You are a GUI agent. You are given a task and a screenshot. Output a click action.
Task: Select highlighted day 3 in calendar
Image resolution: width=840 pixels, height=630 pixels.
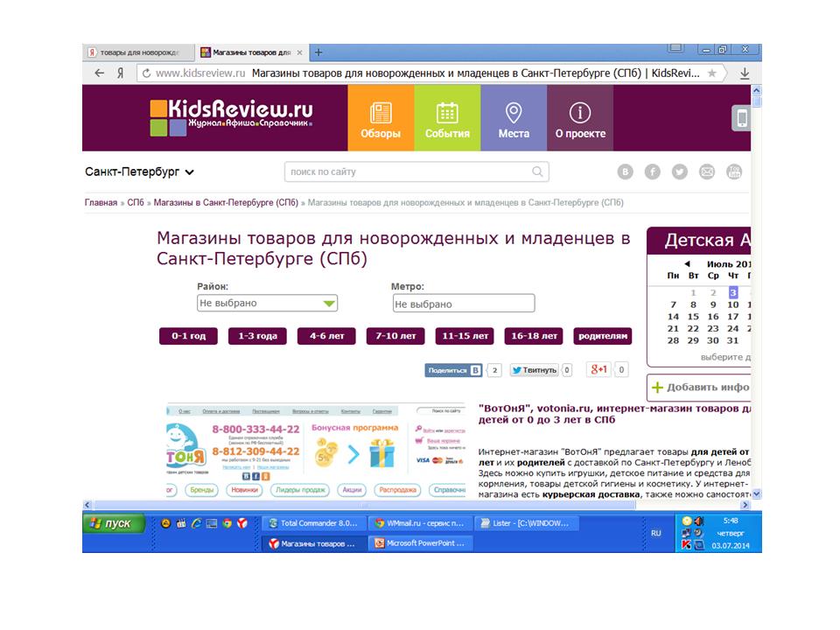coord(733,292)
